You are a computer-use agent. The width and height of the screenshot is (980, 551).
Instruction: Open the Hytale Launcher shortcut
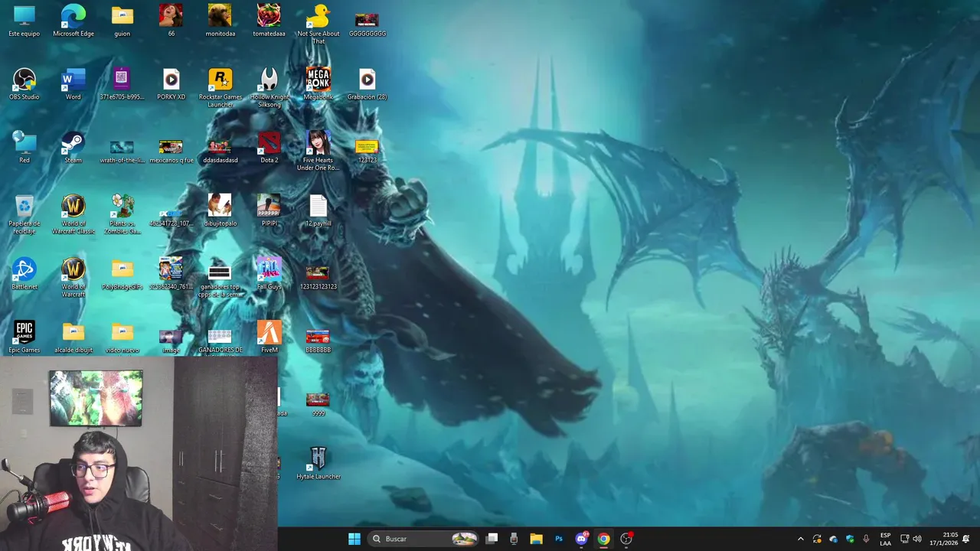pyautogui.click(x=318, y=464)
